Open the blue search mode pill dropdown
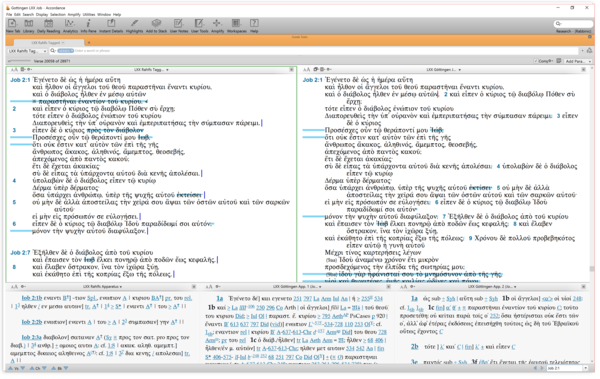Image resolution: width=600 pixels, height=379 pixels. pos(65,51)
